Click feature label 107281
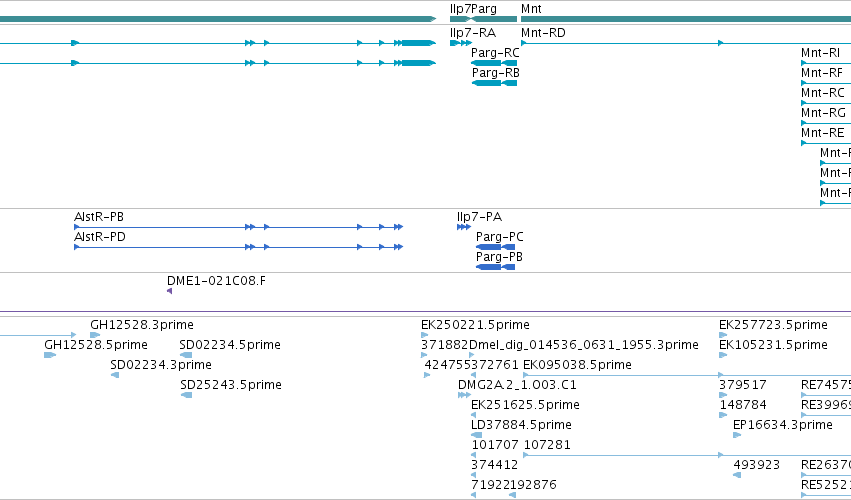Viewport: 851px width, 500px height. coord(547,446)
